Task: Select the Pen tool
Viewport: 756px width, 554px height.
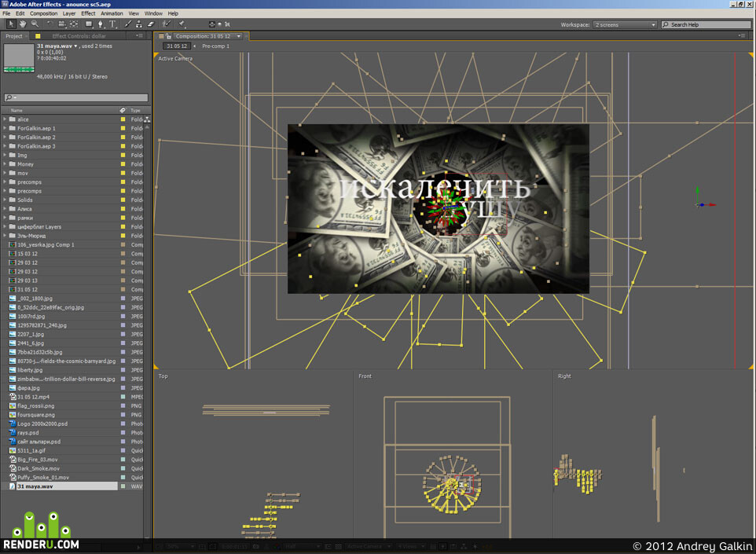Action: coord(101,24)
